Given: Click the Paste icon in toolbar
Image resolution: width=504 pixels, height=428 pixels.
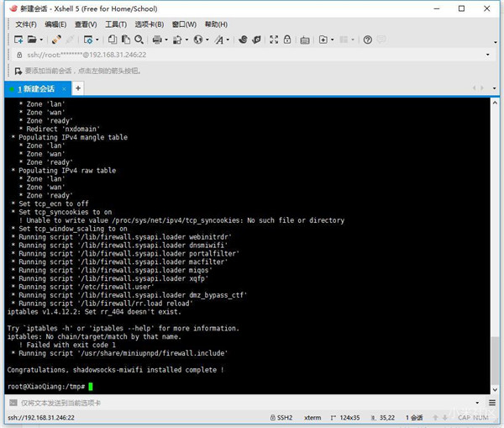Looking at the screenshot, I should (124, 40).
